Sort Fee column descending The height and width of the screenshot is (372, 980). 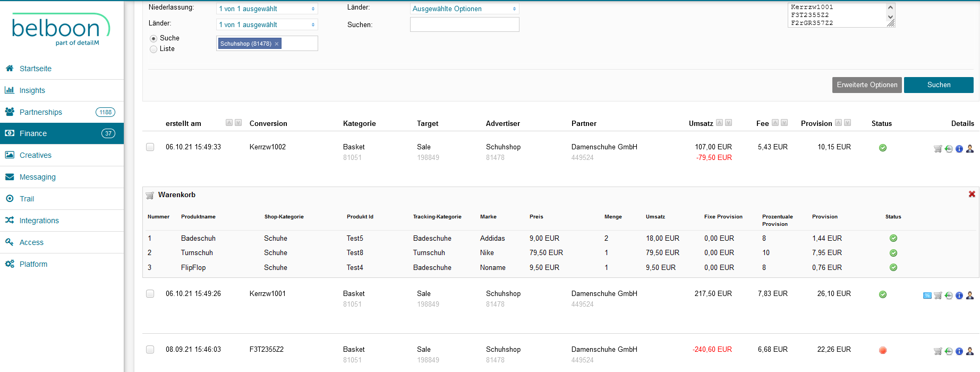coord(785,123)
